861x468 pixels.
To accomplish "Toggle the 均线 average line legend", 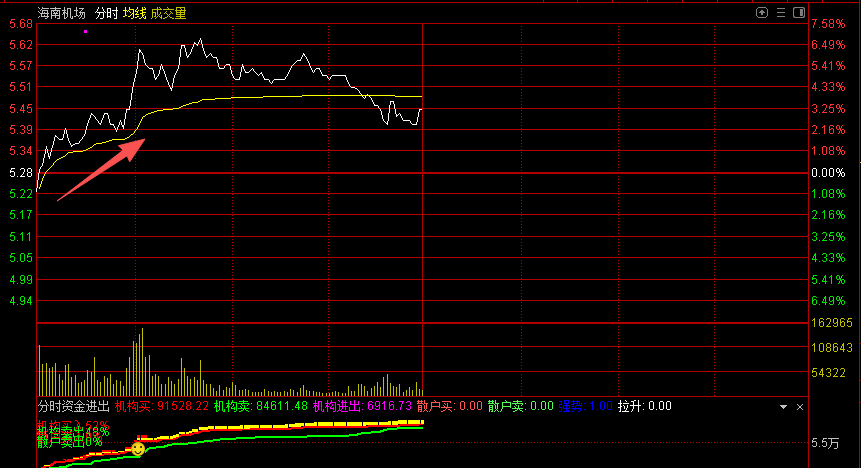I will (x=135, y=13).
